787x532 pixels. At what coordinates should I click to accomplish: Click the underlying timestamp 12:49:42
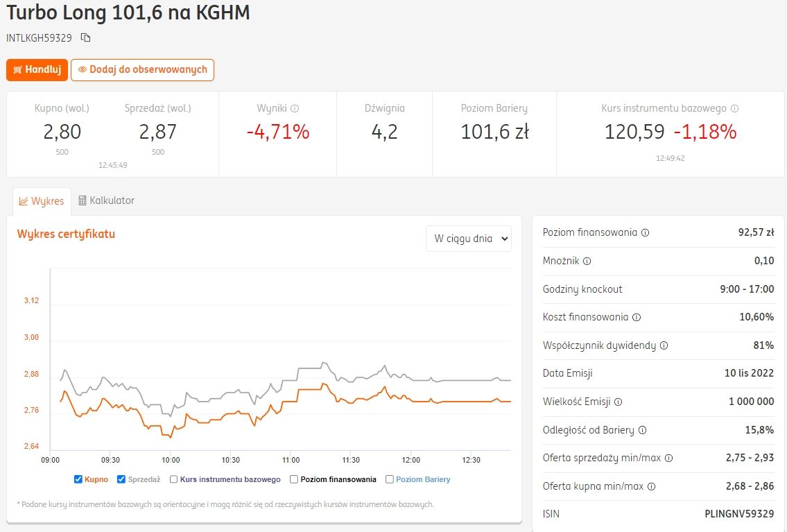(x=670, y=158)
